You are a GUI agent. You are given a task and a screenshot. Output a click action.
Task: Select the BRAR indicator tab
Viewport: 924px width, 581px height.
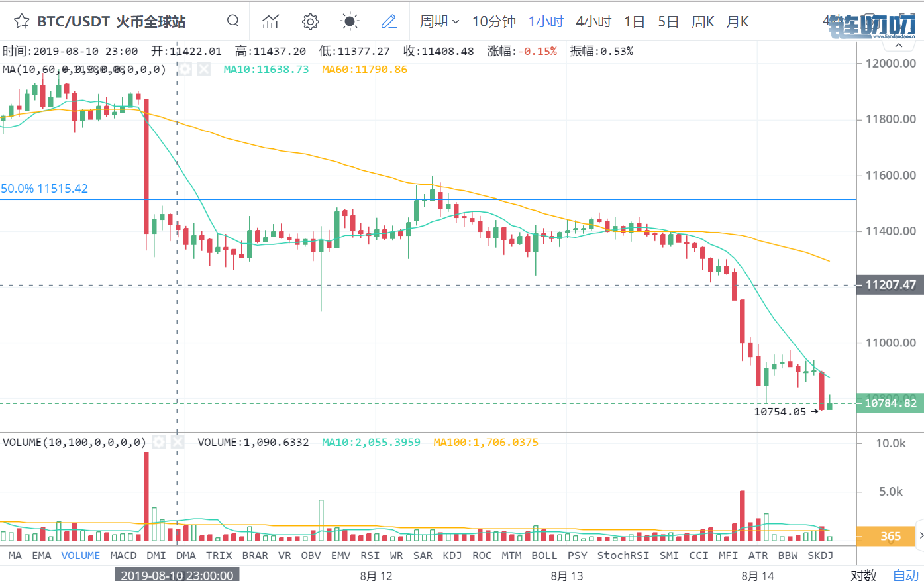[255, 555]
